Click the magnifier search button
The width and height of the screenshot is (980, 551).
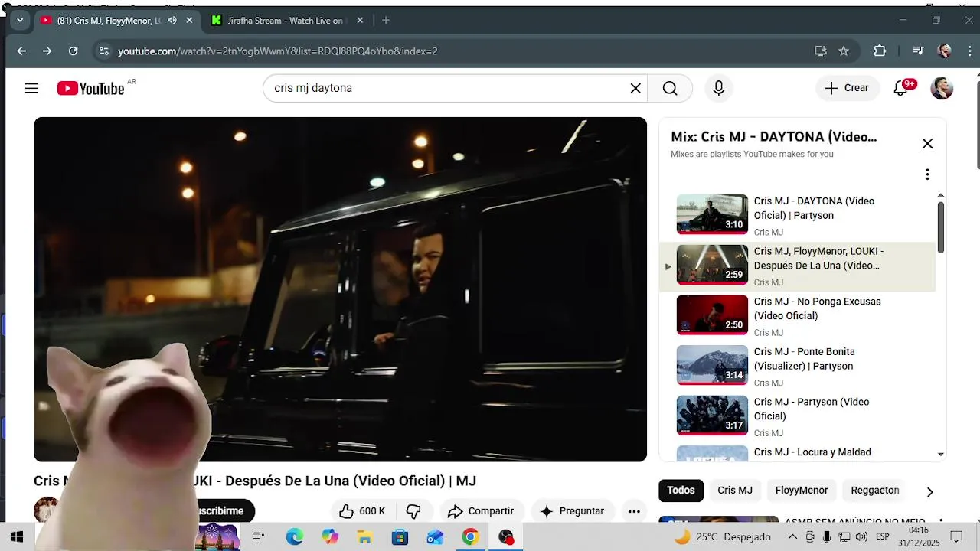point(670,88)
